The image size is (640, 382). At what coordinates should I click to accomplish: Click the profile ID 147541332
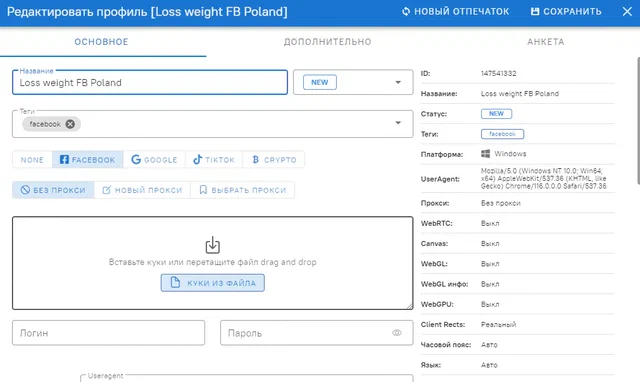click(498, 73)
